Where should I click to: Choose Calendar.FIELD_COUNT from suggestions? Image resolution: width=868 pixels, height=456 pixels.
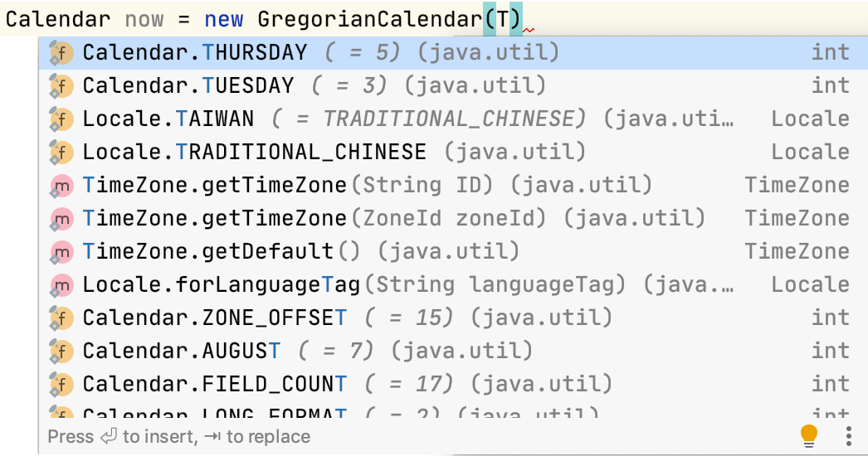[214, 385]
